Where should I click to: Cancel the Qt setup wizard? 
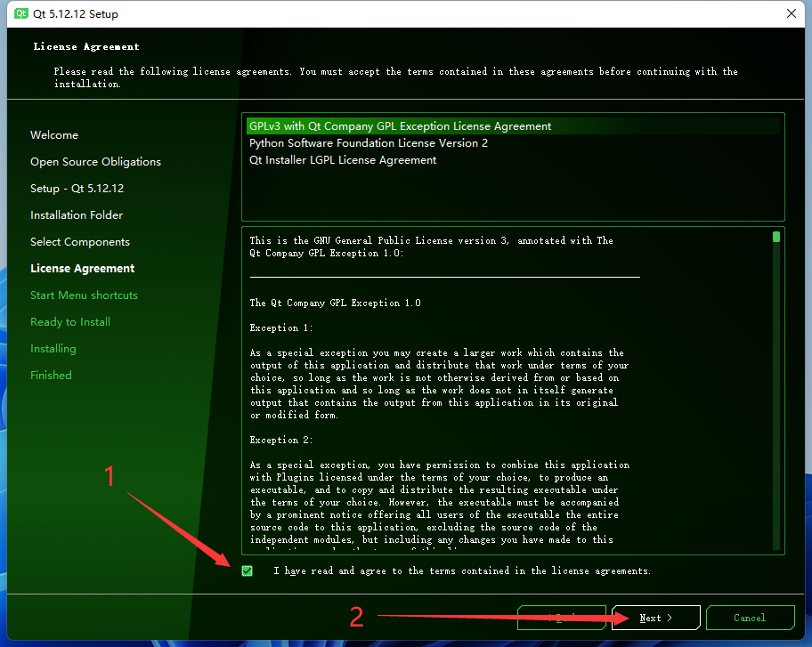[750, 617]
